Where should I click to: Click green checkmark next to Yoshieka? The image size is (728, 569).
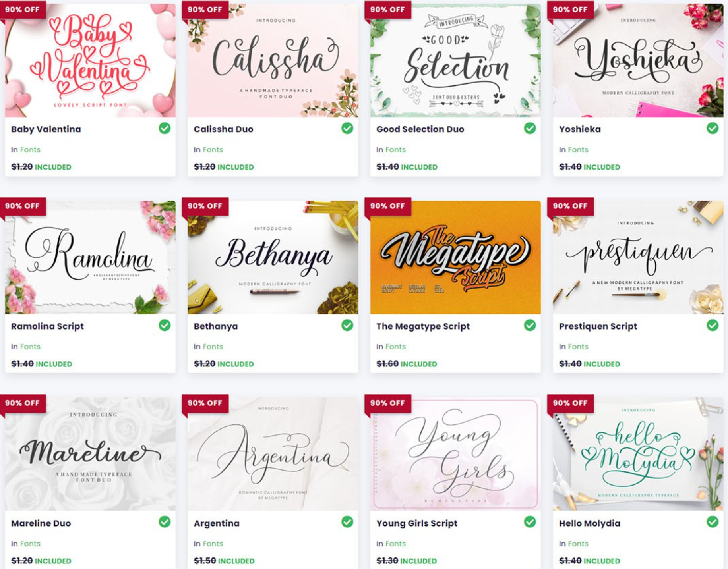[713, 128]
